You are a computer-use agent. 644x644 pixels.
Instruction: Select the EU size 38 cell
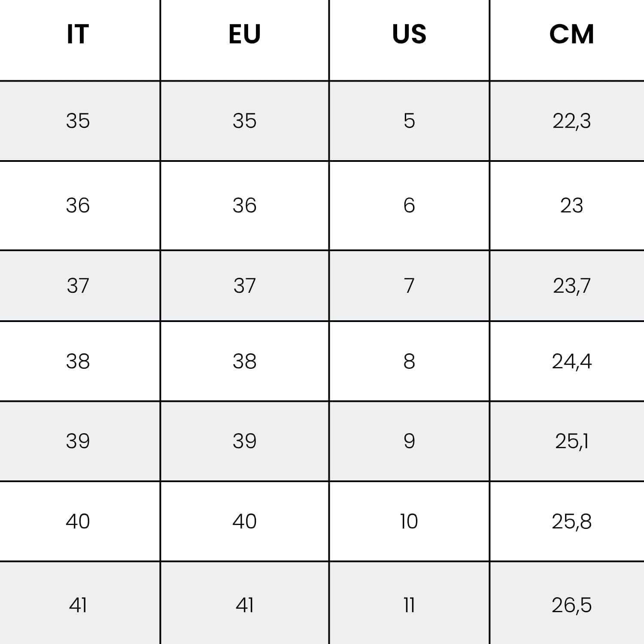click(x=245, y=361)
